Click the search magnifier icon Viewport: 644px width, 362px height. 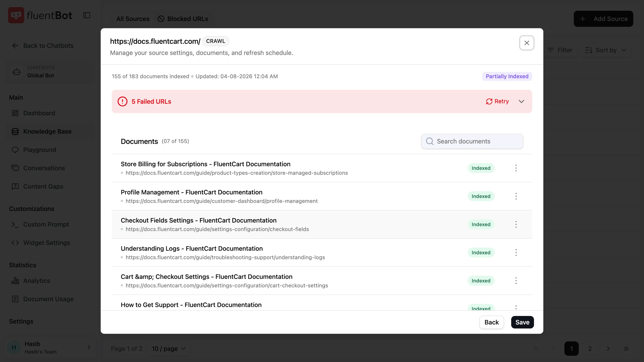pos(430,141)
